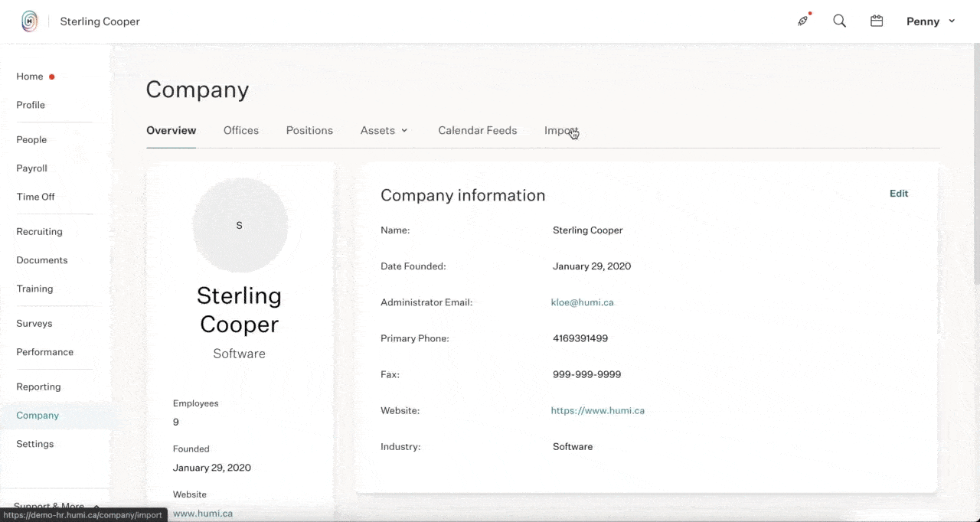Open the https://www.humi.ca website link
Screen dimensions: 980x522
click(598, 410)
